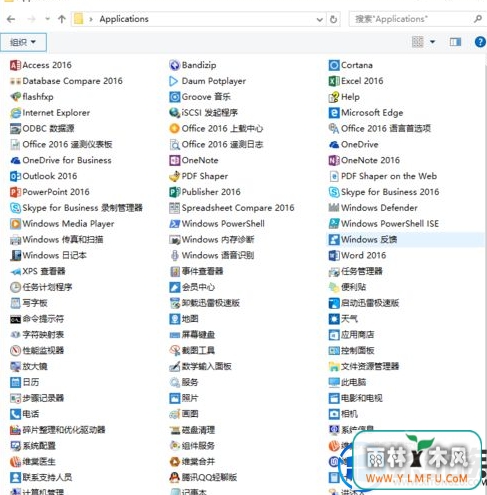This screenshot has width=487, height=495.
Task: Select Database Compare 2016 entry
Action: [x=67, y=81]
